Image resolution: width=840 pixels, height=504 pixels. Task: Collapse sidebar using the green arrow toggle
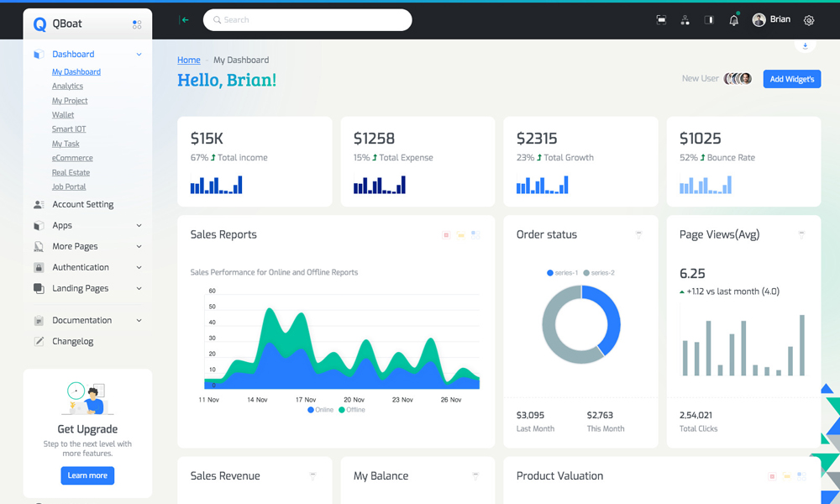185,20
